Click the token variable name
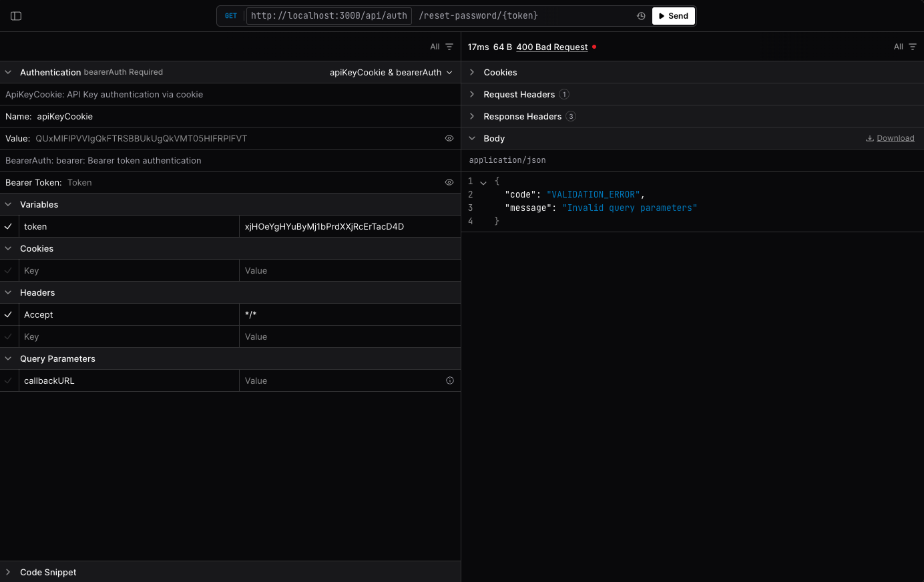This screenshot has height=582, width=924. [35, 226]
